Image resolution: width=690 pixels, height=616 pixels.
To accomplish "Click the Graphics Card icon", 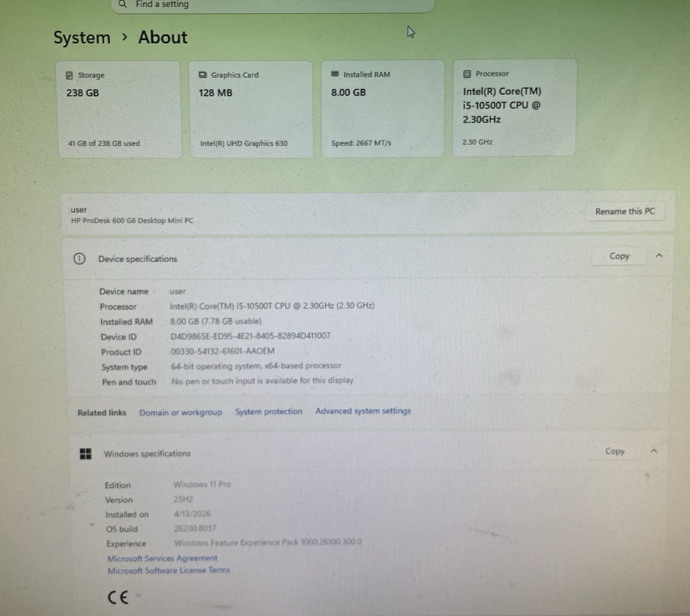I will click(x=203, y=75).
